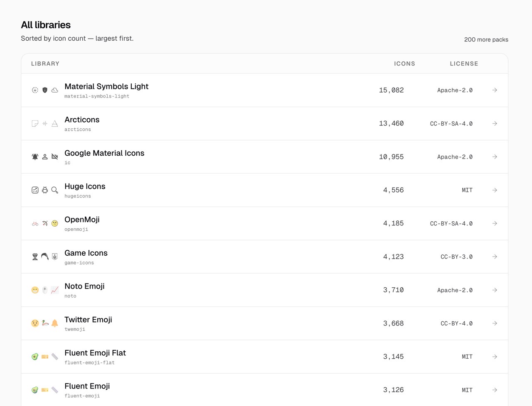
Task: Click the LICENSE column header
Action: 464,64
